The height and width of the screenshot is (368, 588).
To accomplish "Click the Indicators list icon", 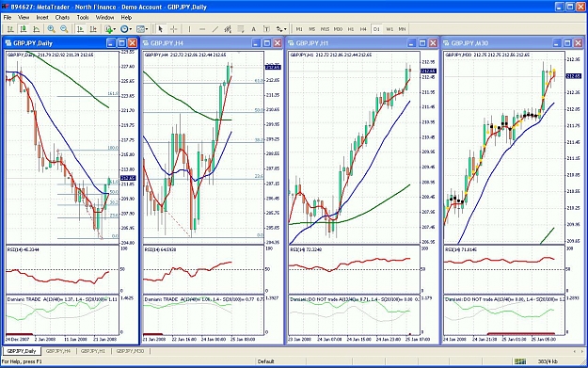I will click(x=108, y=29).
